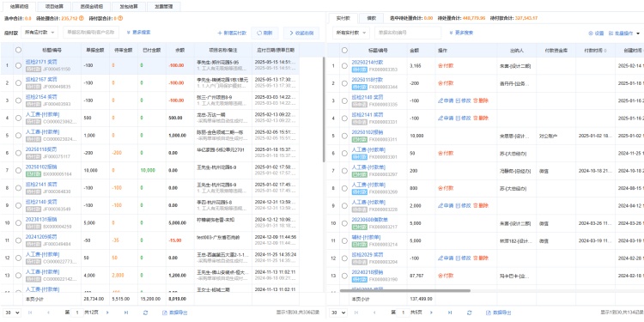Select all rows in right table header

tap(344, 50)
